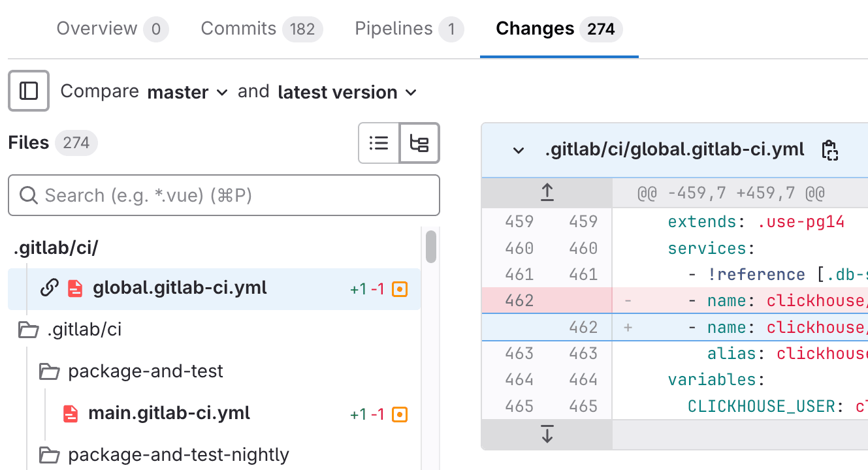The width and height of the screenshot is (868, 470).
Task: Collapse the global.gitlab-ci.yml diff chevron
Action: [x=519, y=151]
